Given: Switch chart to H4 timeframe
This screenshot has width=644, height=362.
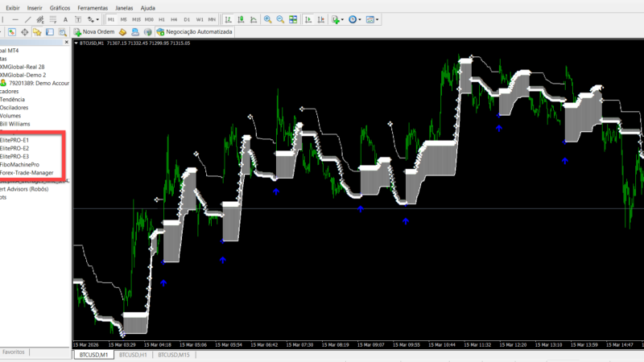Looking at the screenshot, I should pyautogui.click(x=174, y=19).
